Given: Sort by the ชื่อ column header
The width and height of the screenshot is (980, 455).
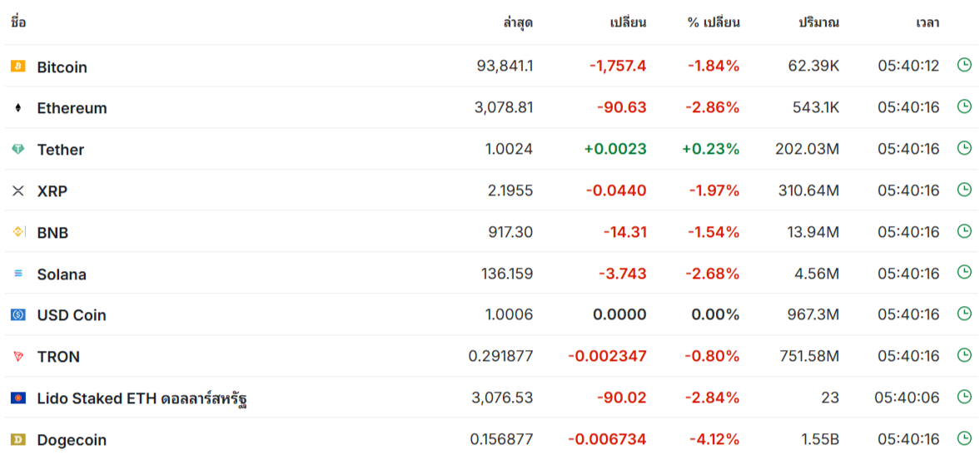Looking at the screenshot, I should (18, 22).
